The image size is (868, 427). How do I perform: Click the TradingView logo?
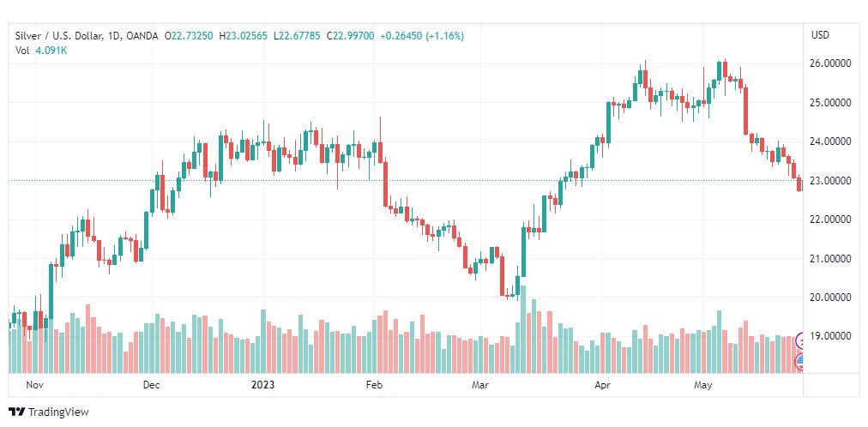(49, 412)
